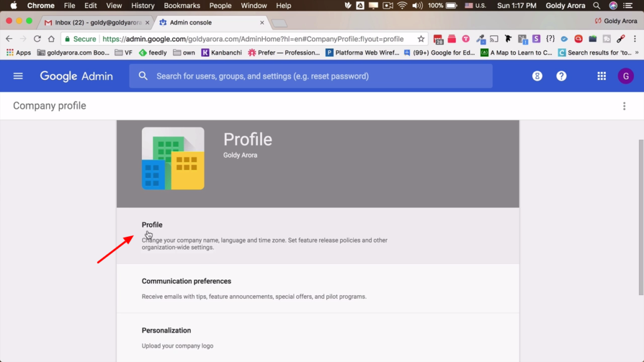
Task: Open the feedly bookmark
Action: click(153, 53)
